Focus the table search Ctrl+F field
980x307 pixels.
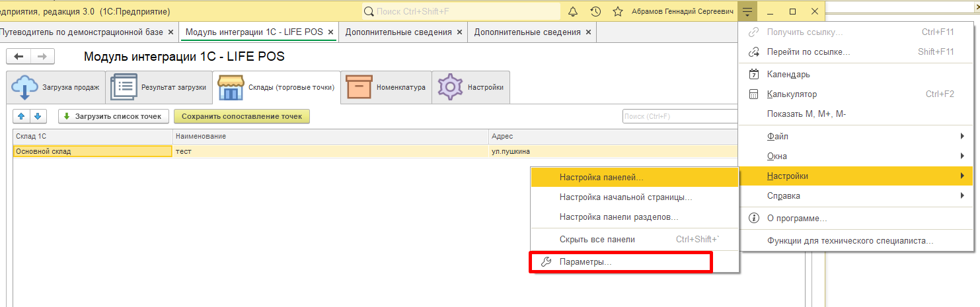coord(680,116)
